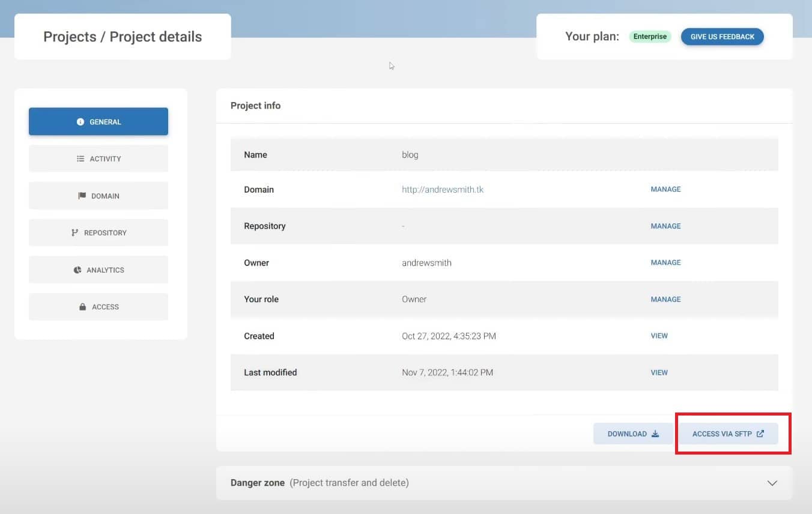Manage the Domain setting
This screenshot has width=812, height=514.
[x=665, y=190]
